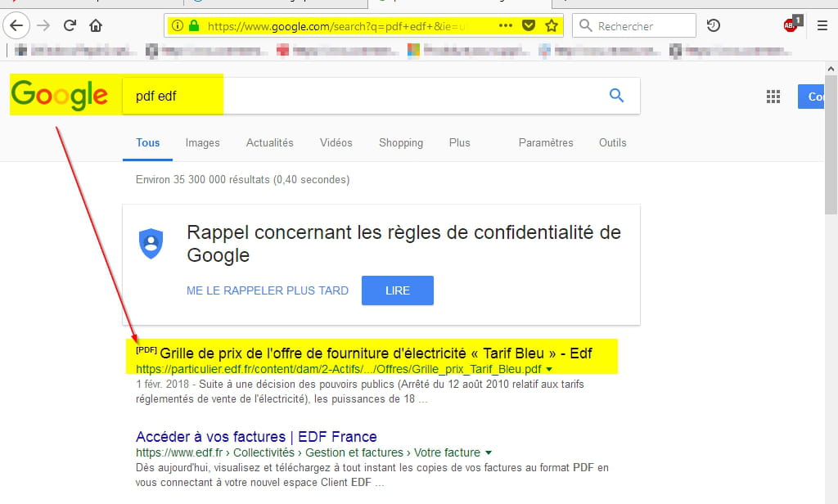Click ME LE RAPPELER PLUS TARD
Viewport: 838px width, 504px height.
268,290
